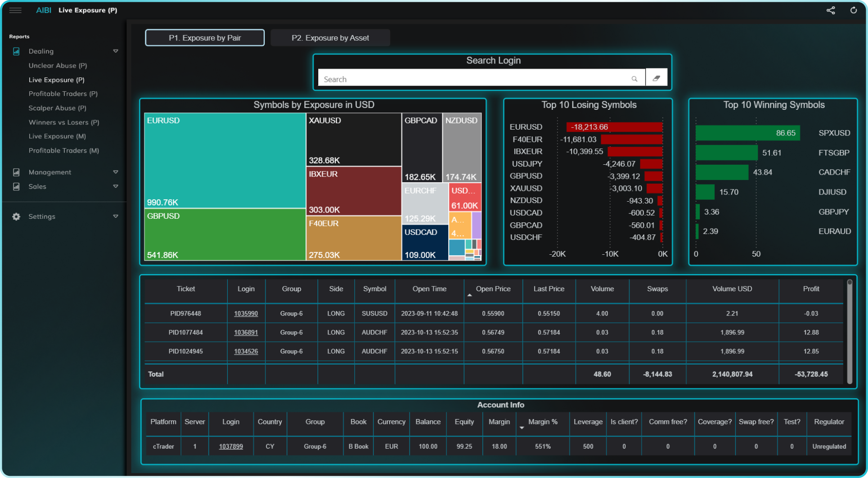This screenshot has height=478, width=868.
Task: Click the share icon in the header
Action: tap(831, 10)
